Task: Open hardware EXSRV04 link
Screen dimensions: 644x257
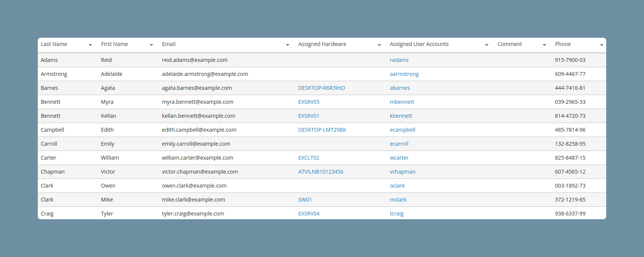Action: (309, 214)
